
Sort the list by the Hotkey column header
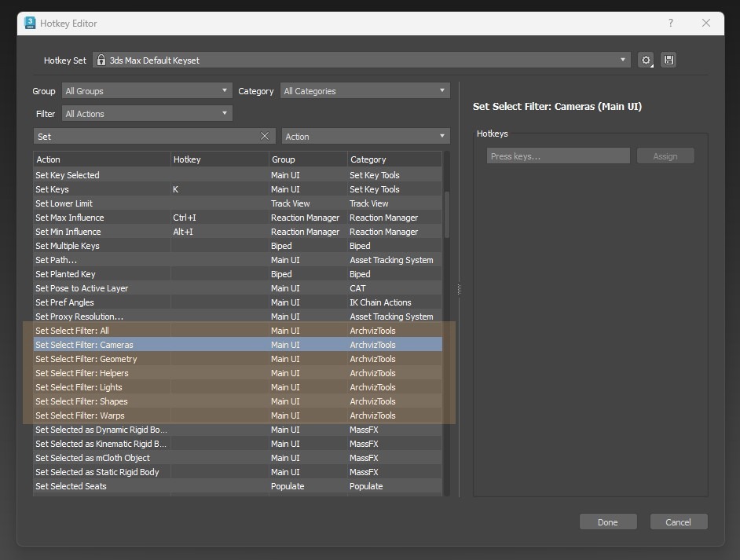coord(219,159)
